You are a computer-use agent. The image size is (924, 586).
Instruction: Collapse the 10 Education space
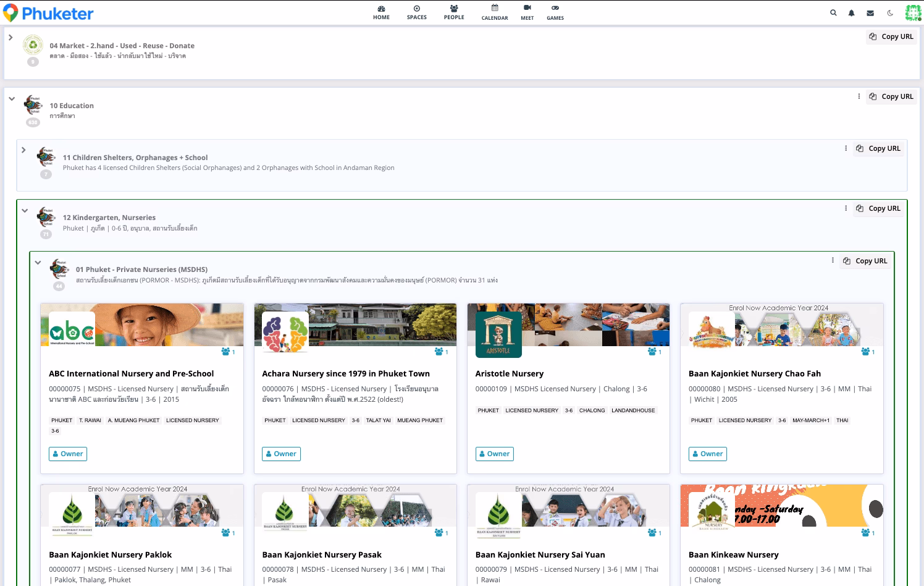point(12,98)
